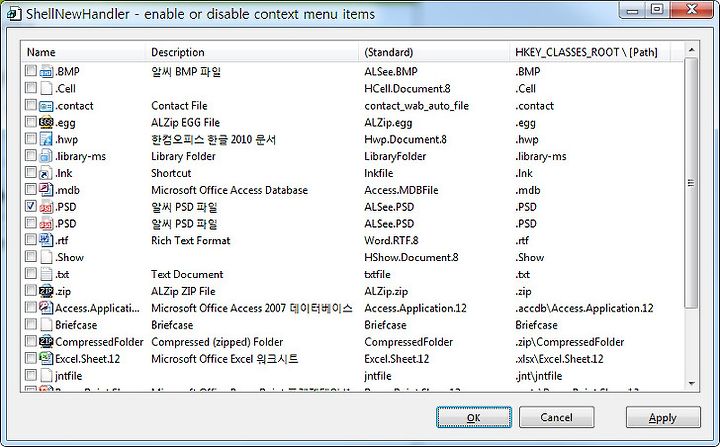Enable the CompressedFolder checkbox

[31, 341]
